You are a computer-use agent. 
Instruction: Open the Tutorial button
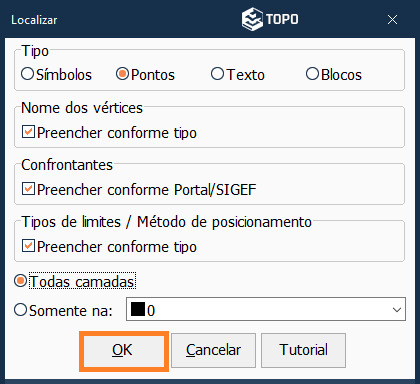pos(303,350)
